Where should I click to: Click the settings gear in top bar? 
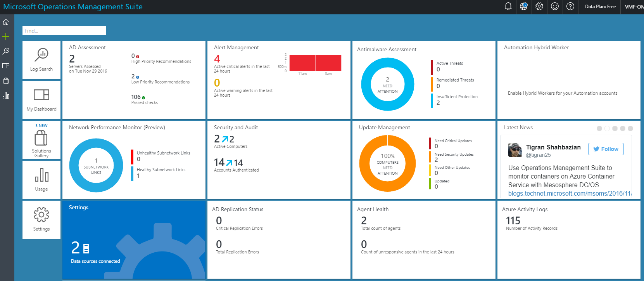[539, 7]
